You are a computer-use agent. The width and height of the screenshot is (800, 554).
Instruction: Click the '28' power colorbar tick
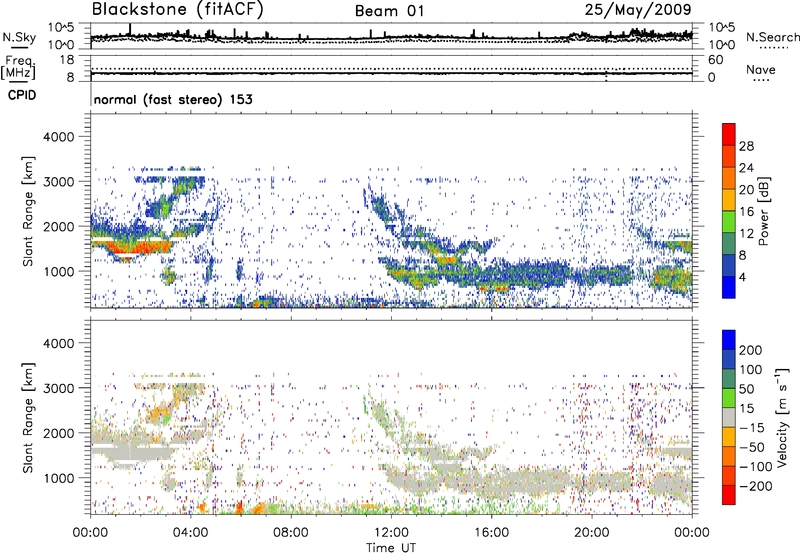coord(746,146)
